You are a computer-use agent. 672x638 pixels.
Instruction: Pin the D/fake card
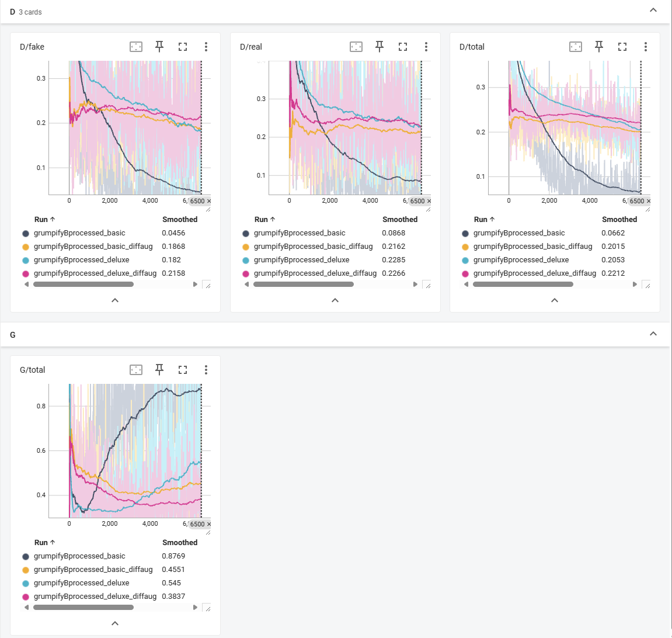(x=159, y=47)
